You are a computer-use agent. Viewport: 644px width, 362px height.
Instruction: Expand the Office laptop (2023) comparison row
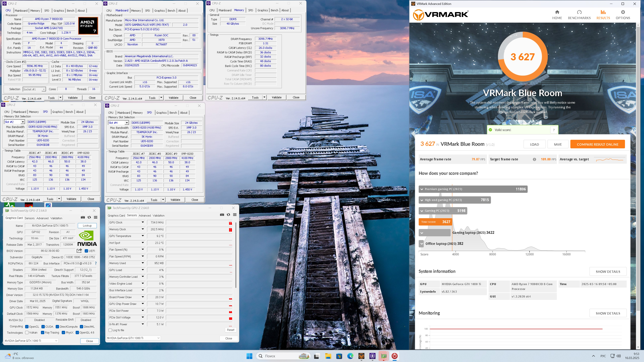[421, 244]
